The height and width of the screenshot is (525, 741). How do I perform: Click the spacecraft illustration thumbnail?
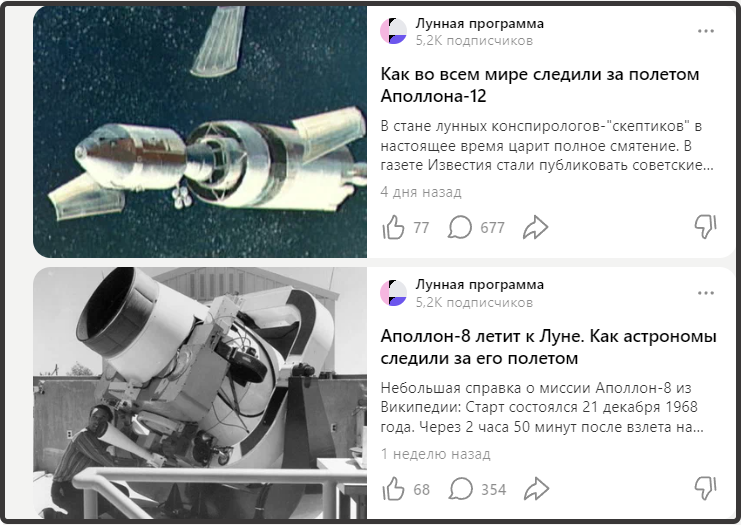[x=200, y=132]
